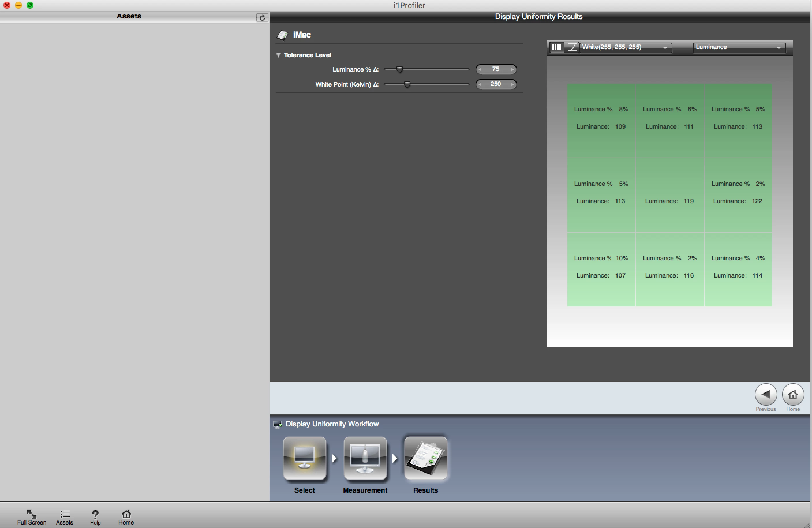Go to the Select workflow step
Image resolution: width=812 pixels, height=528 pixels.
pyautogui.click(x=304, y=458)
